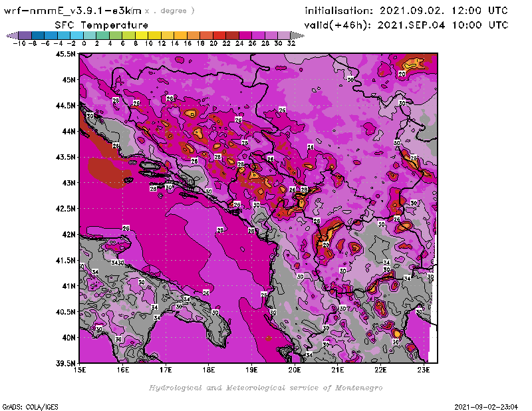Screen dimensions: 532x411
Task: Select the '20E' longitude axis label
Action: (x=295, y=370)
